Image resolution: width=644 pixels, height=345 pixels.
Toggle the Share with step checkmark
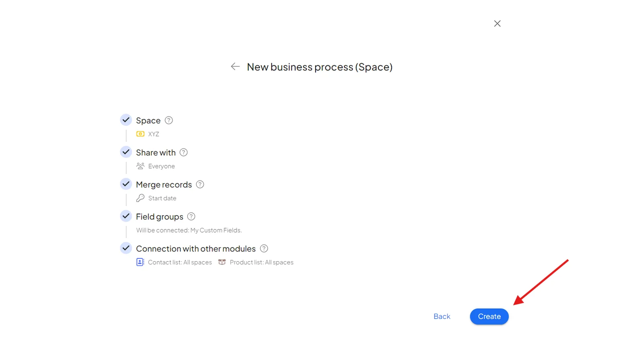(126, 152)
